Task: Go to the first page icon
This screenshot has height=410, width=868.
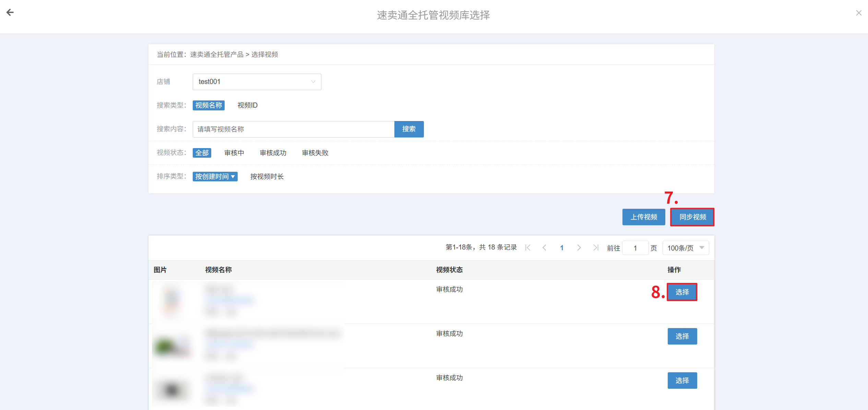Action: [528, 248]
